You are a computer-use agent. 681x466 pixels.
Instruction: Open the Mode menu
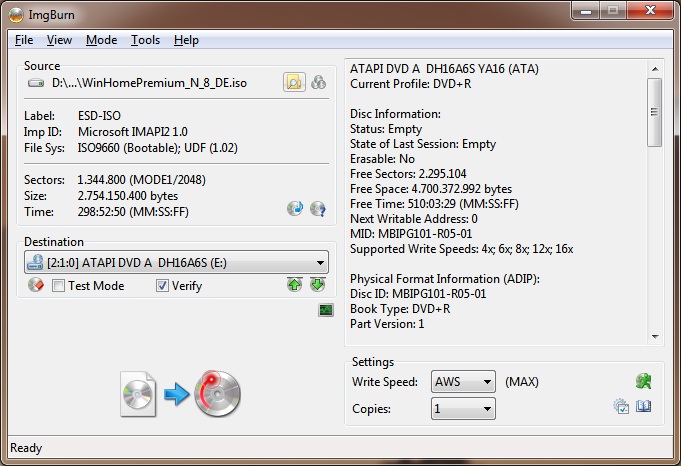click(101, 40)
